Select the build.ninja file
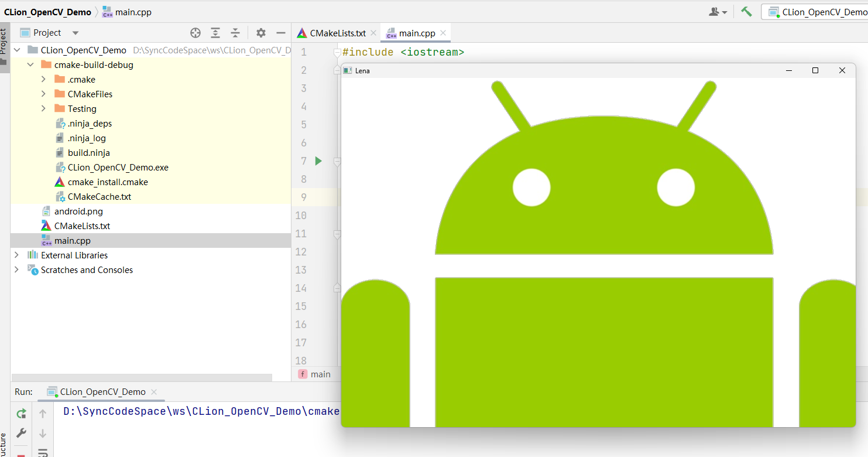This screenshot has height=457, width=868. (88, 152)
